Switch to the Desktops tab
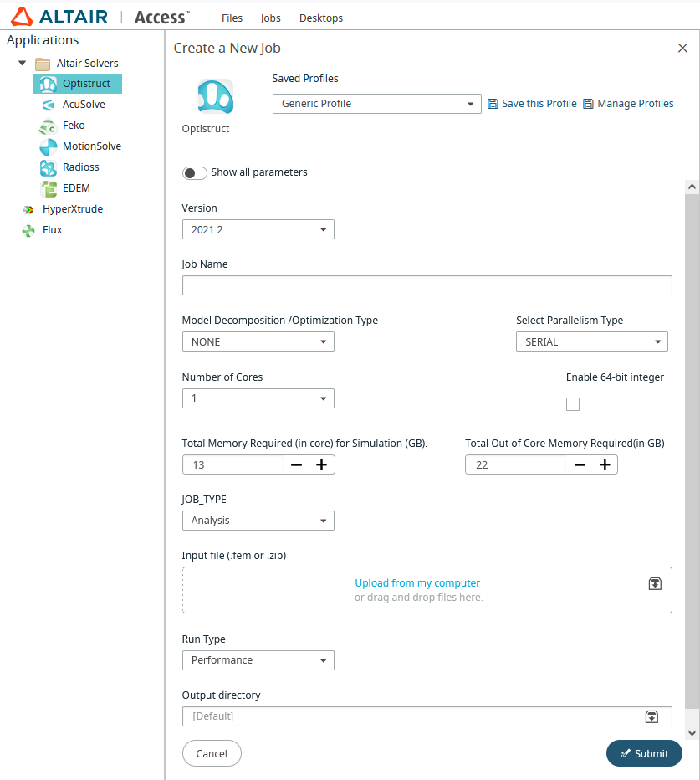The height and width of the screenshot is (780, 700). [320, 18]
